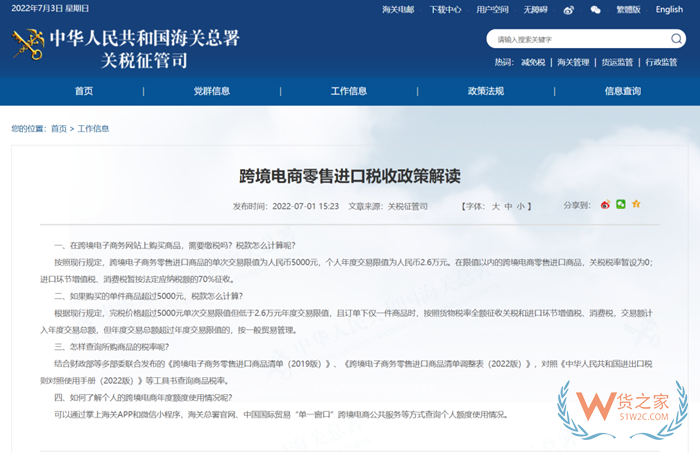Image resolution: width=700 pixels, height=453 pixels.
Task: Go to 首页 in navigation bar
Action: (84, 91)
